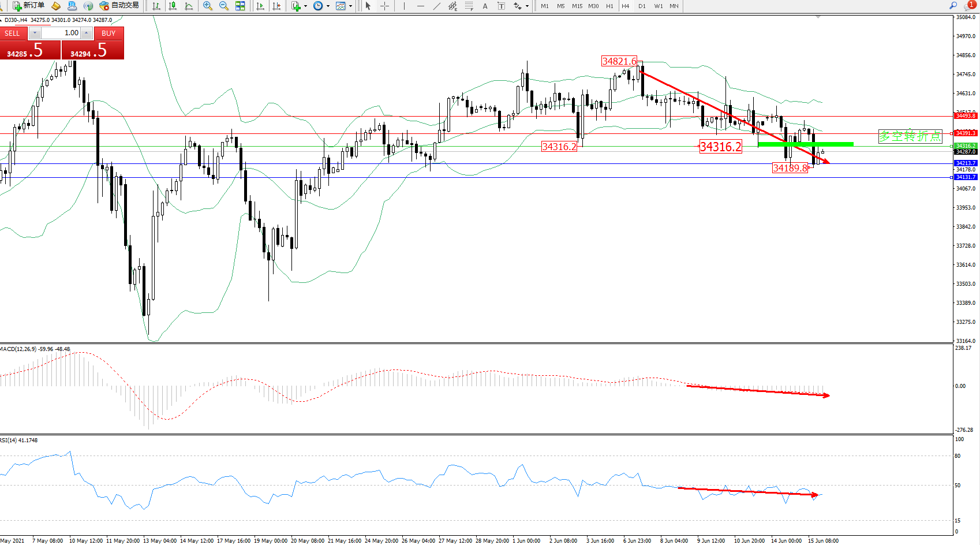The width and height of the screenshot is (980, 545).
Task: Click the lot volume input field
Action: click(61, 33)
